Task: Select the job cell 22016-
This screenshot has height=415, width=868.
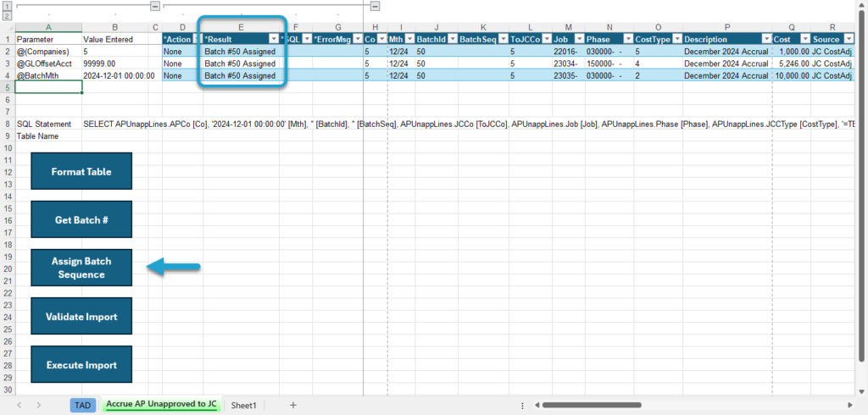Action: tap(568, 52)
